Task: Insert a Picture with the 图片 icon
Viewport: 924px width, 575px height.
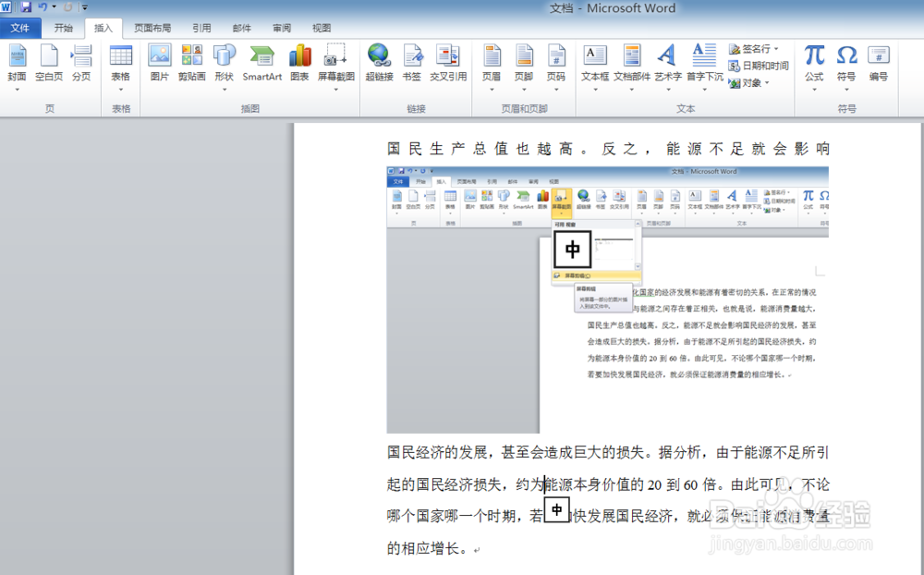Action: (159, 62)
